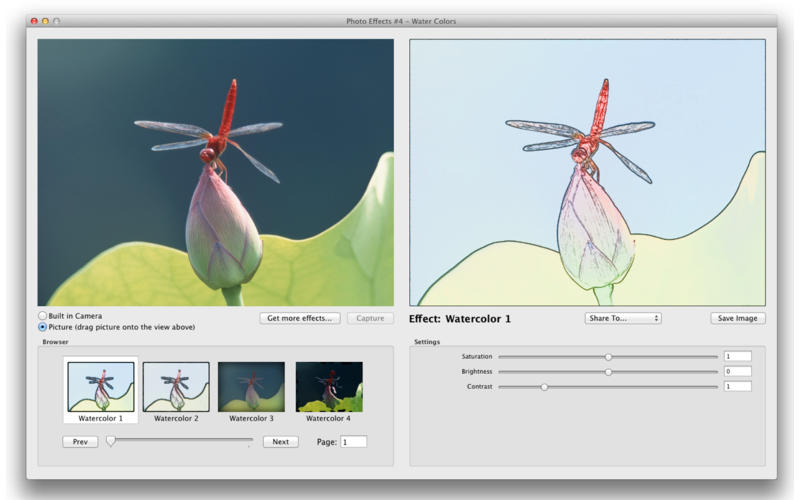This screenshot has width=800, height=500.
Task: Go to next page with Next
Action: coord(280,441)
